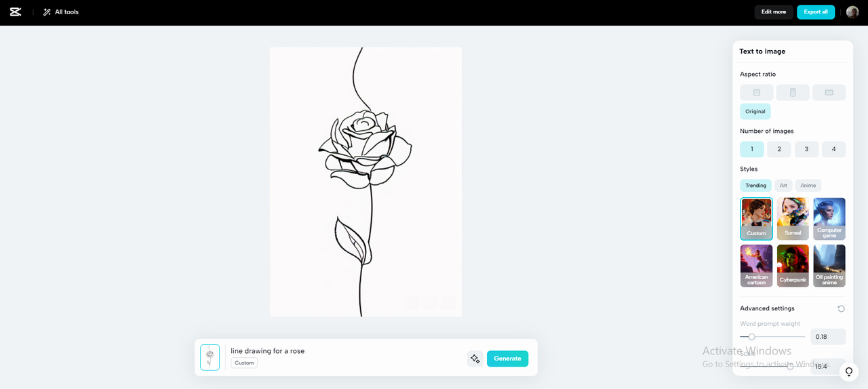Open the lightbulb tips button
Viewport: 868px width, 389px height.
(x=849, y=371)
